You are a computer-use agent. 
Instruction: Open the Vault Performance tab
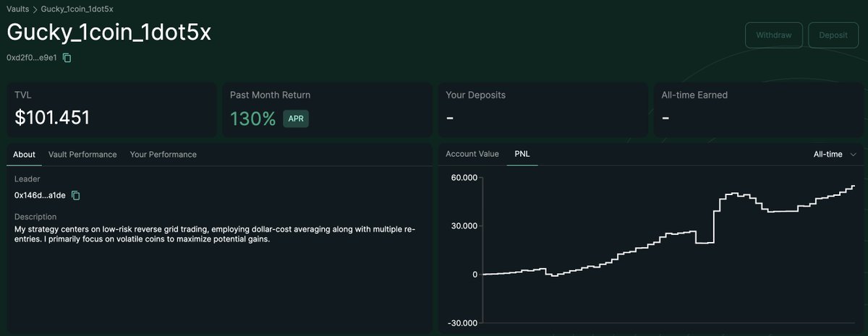tap(82, 155)
